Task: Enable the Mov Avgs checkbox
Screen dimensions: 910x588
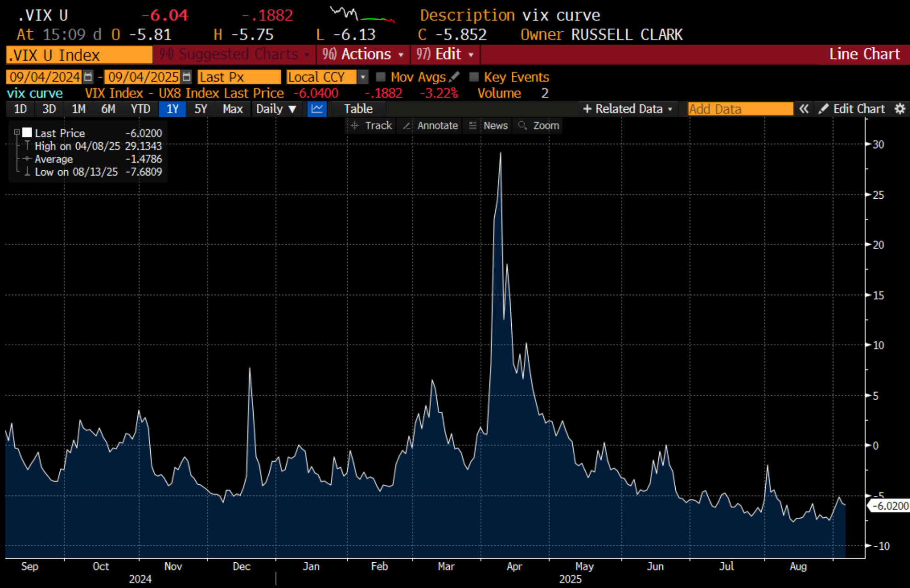Action: pyautogui.click(x=380, y=77)
